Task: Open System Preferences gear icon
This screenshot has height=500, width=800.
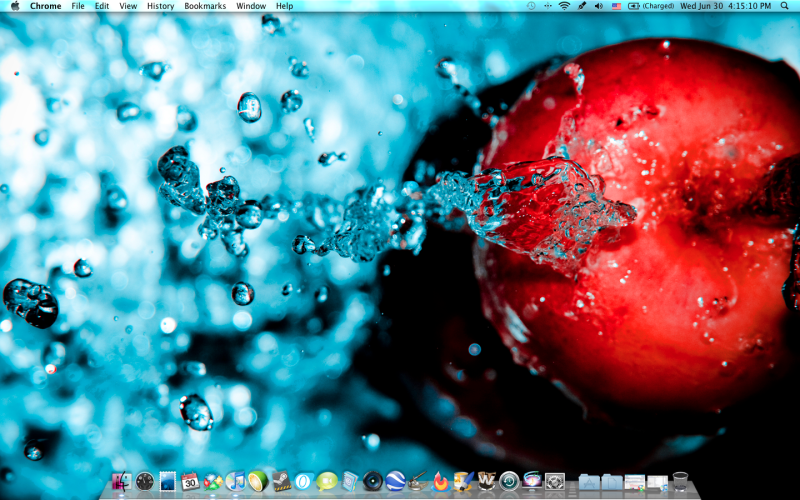Action: point(555,481)
